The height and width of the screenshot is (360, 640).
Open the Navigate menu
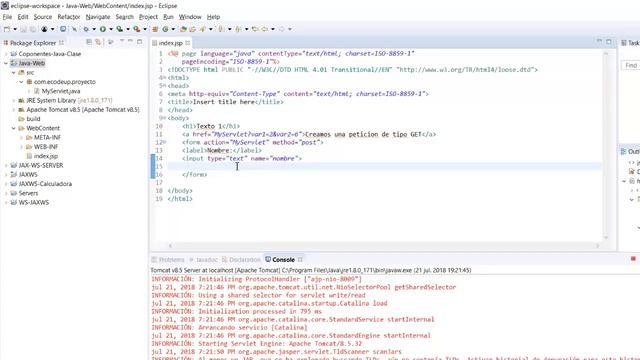pos(98,17)
